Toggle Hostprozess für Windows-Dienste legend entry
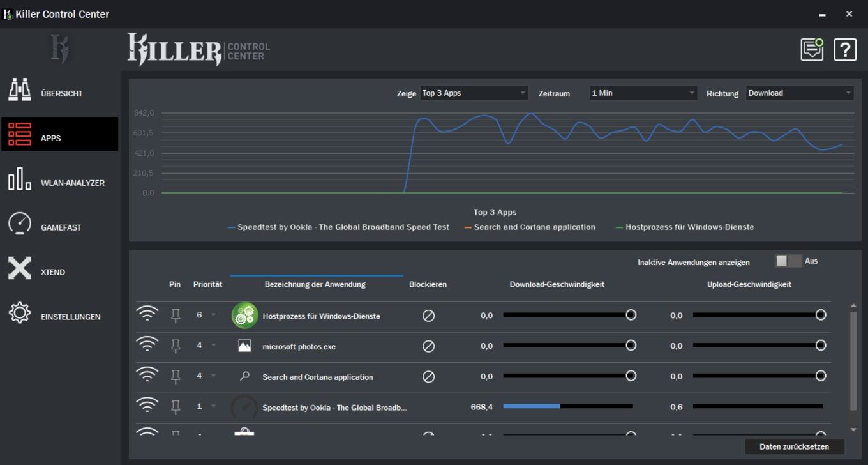The width and height of the screenshot is (868, 465). click(x=685, y=227)
